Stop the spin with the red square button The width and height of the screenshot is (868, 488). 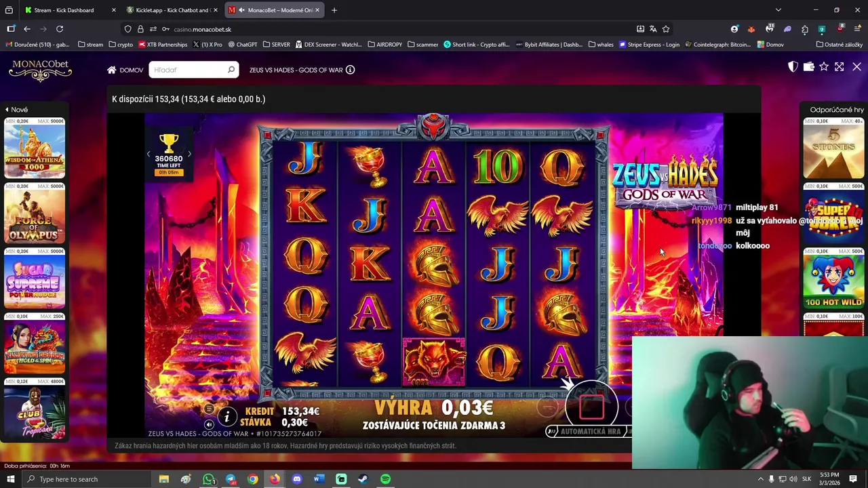591,407
